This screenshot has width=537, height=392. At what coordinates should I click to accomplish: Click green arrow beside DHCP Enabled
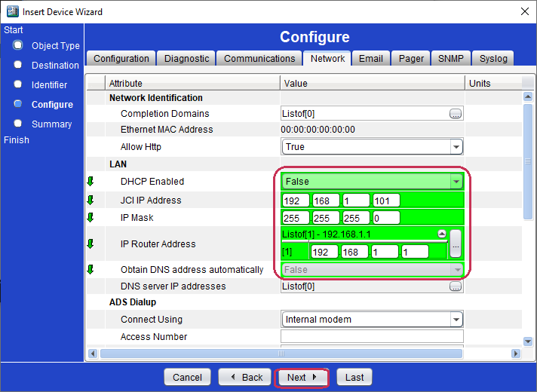coord(91,181)
